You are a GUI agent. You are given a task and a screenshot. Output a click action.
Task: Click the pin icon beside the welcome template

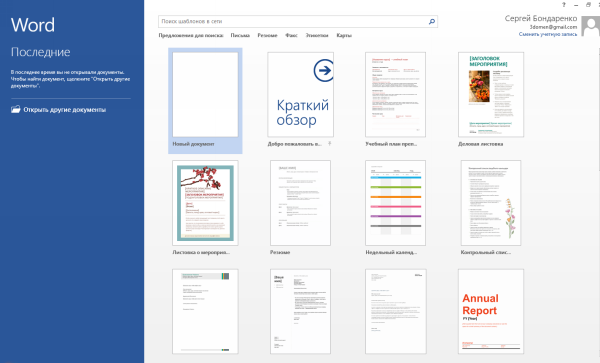pos(329,144)
